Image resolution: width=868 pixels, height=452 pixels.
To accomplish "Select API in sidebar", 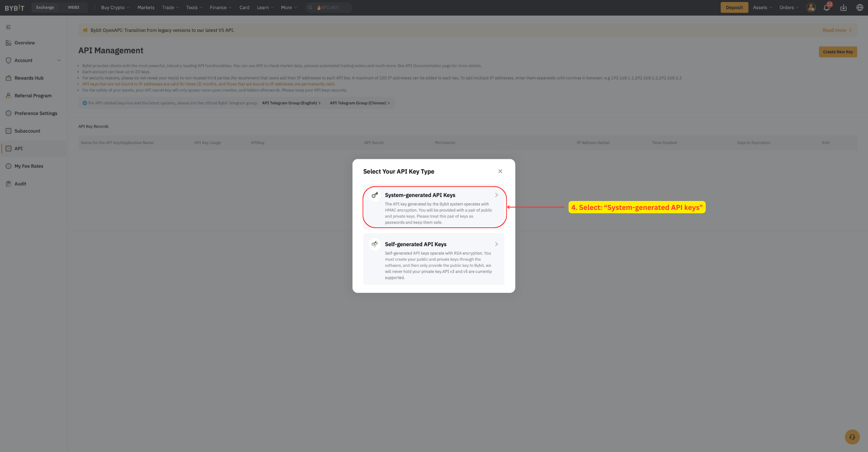I will (x=33, y=148).
